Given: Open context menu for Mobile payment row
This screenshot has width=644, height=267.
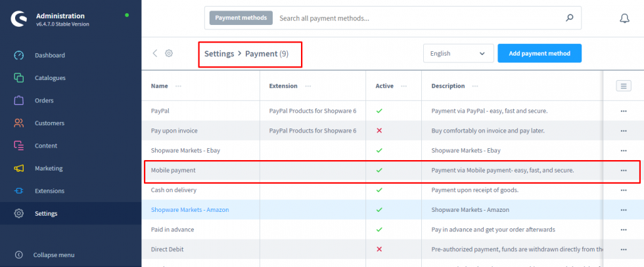Looking at the screenshot, I should 623,171.
